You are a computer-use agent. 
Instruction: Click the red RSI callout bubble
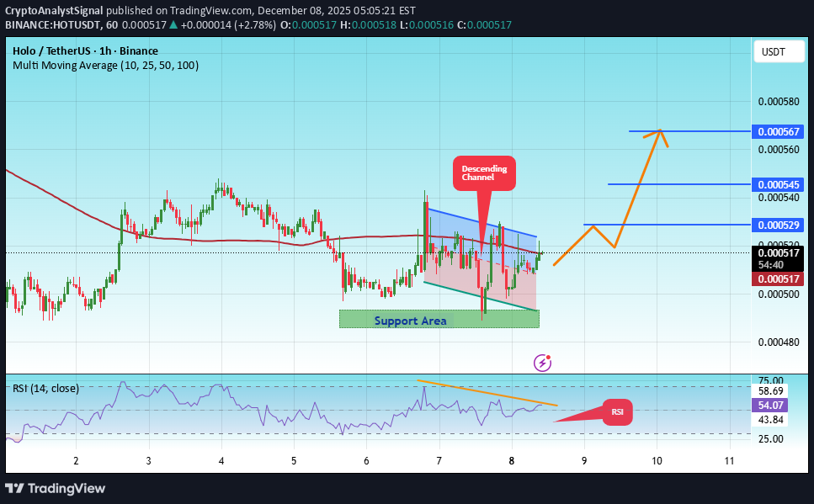pyautogui.click(x=618, y=412)
